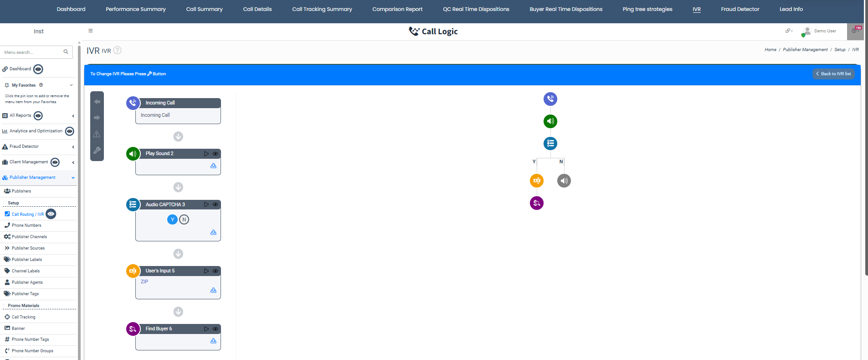868x360 pixels.
Task: Click the eye icon beside Client Management
Action: (x=55, y=162)
